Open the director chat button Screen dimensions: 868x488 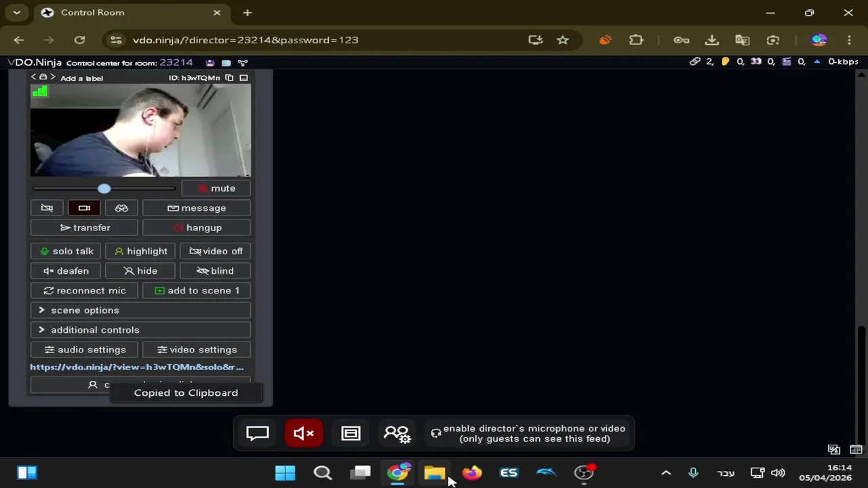[x=258, y=433]
